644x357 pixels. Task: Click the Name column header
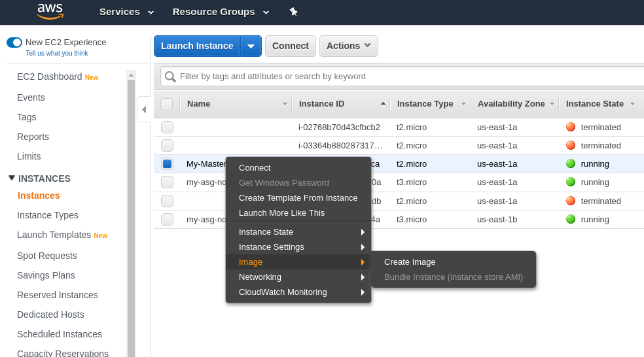(x=199, y=104)
